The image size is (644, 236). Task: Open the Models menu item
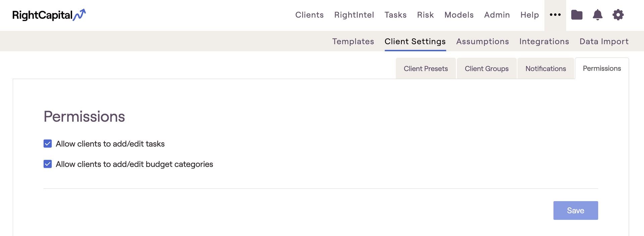pyautogui.click(x=459, y=15)
